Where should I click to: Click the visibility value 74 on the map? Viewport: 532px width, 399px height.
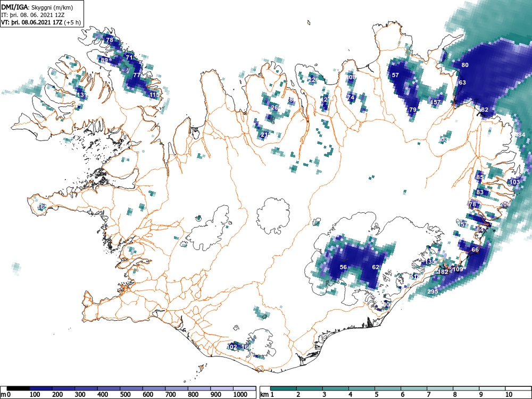[x=351, y=97]
